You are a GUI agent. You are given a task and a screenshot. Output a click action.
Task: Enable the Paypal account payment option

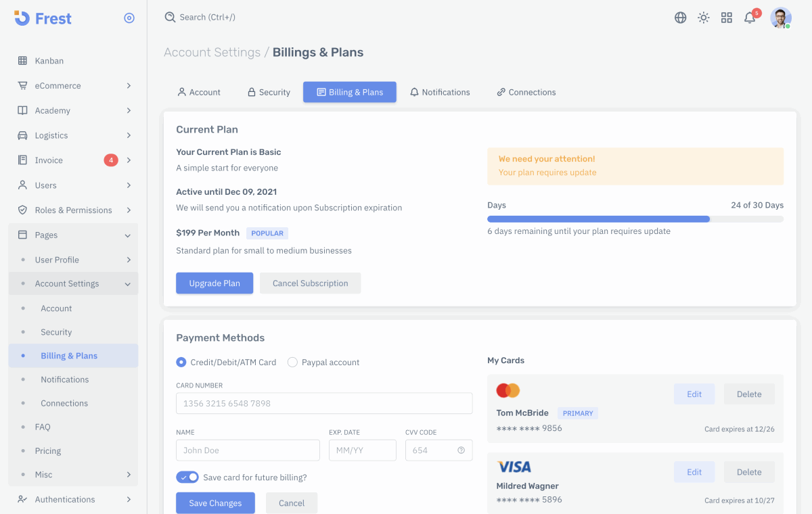tap(292, 362)
